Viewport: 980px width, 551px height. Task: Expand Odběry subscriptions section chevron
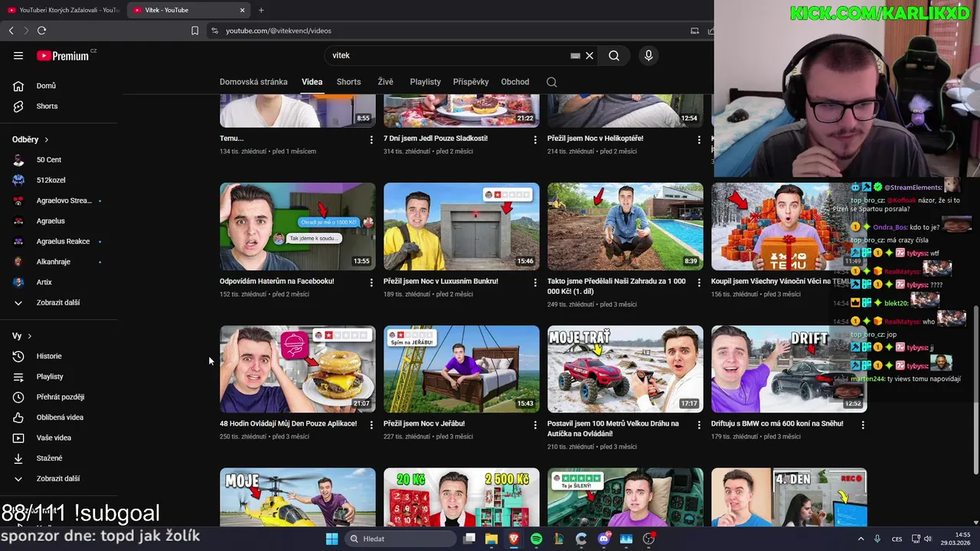(46, 140)
